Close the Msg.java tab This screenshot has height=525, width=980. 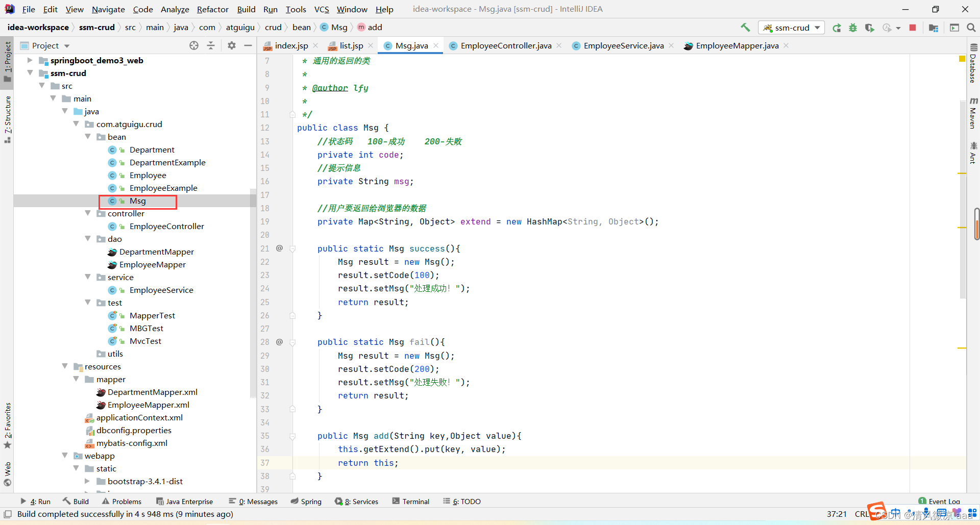tap(436, 45)
